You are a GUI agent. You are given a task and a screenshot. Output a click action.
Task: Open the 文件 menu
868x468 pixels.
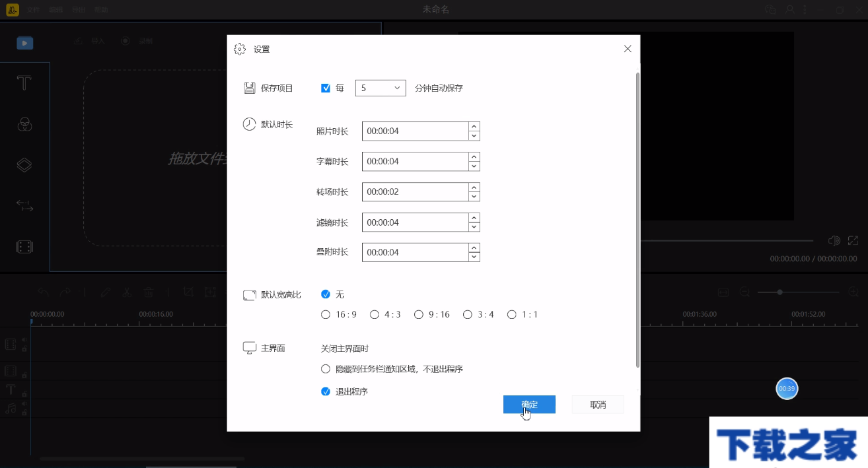33,9
